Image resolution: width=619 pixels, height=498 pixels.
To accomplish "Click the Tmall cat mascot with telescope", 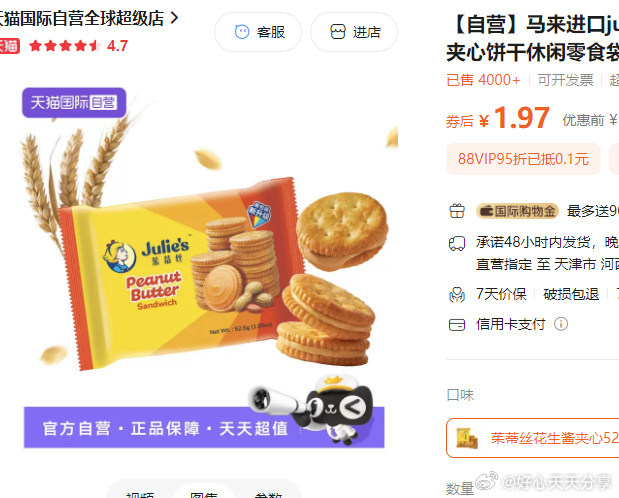I will [312, 409].
